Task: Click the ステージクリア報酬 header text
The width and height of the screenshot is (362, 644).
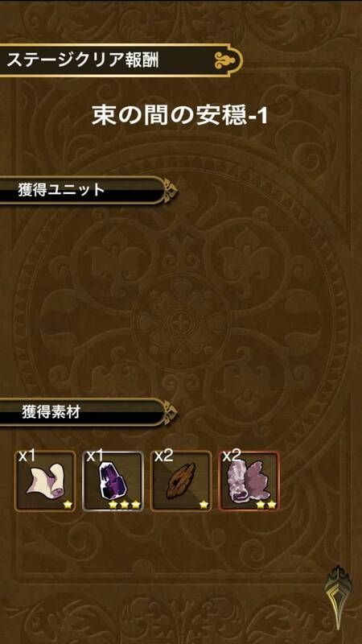Action: [83, 61]
